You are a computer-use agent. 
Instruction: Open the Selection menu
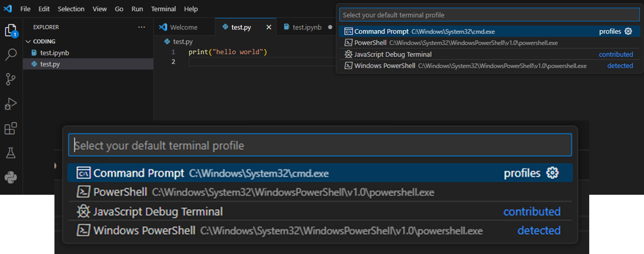point(71,9)
